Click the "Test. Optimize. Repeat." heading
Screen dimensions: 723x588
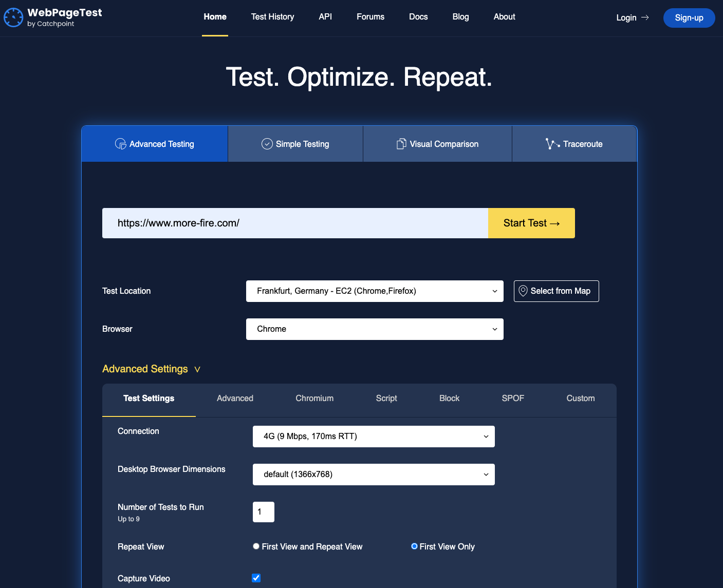[359, 77]
